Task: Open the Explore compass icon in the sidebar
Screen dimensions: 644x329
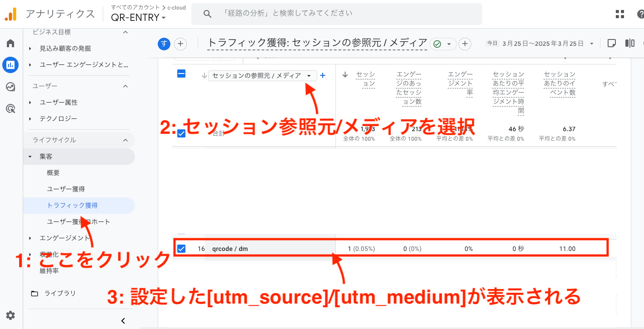Action: (10, 87)
